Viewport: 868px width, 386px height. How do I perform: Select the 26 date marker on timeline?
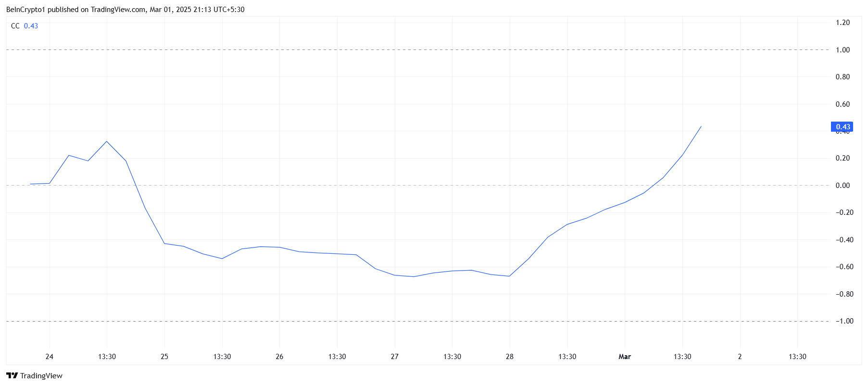coord(279,357)
